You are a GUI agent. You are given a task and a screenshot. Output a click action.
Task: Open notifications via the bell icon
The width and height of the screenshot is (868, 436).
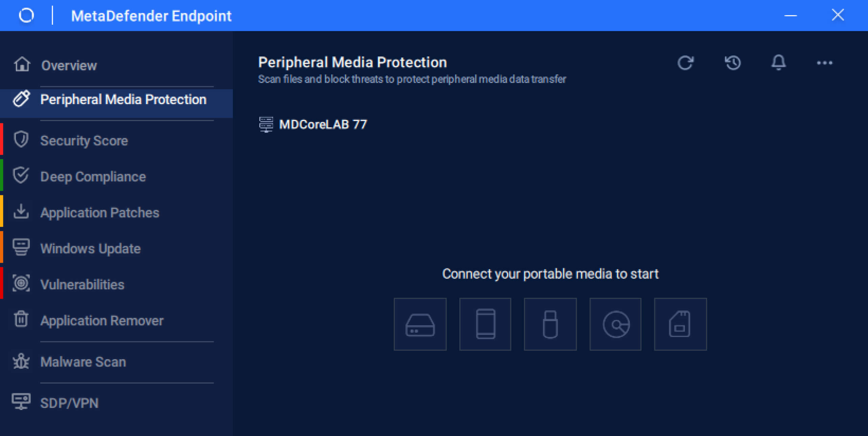click(x=778, y=63)
